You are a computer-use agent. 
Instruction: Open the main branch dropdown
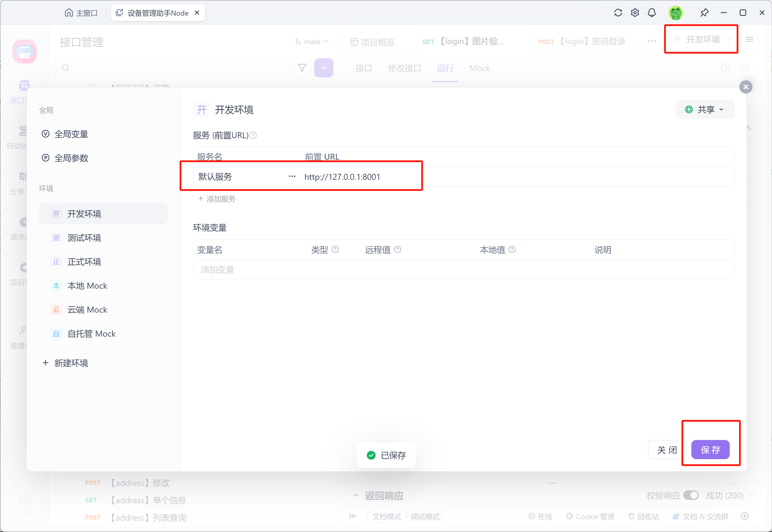[312, 42]
